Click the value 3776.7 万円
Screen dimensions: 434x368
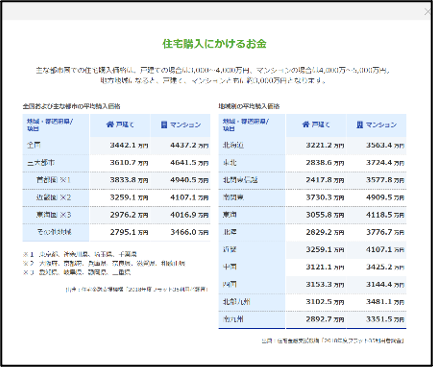point(385,232)
